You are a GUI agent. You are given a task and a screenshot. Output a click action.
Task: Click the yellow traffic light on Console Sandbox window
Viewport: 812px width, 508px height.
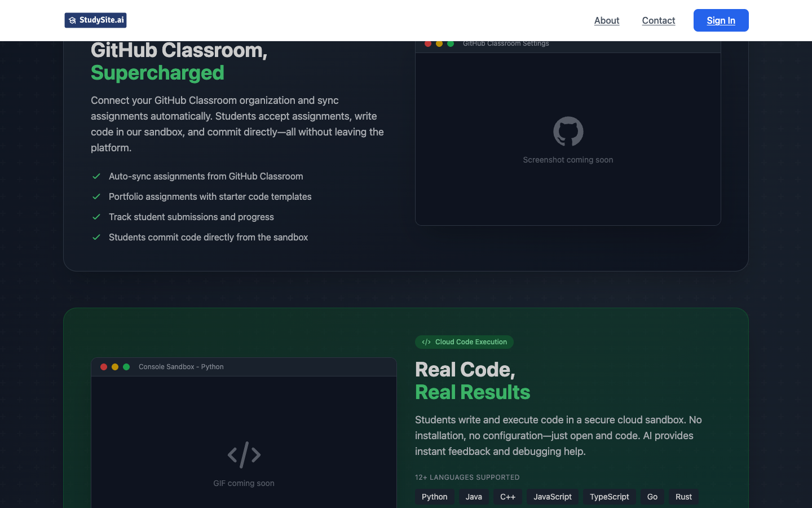115,366
